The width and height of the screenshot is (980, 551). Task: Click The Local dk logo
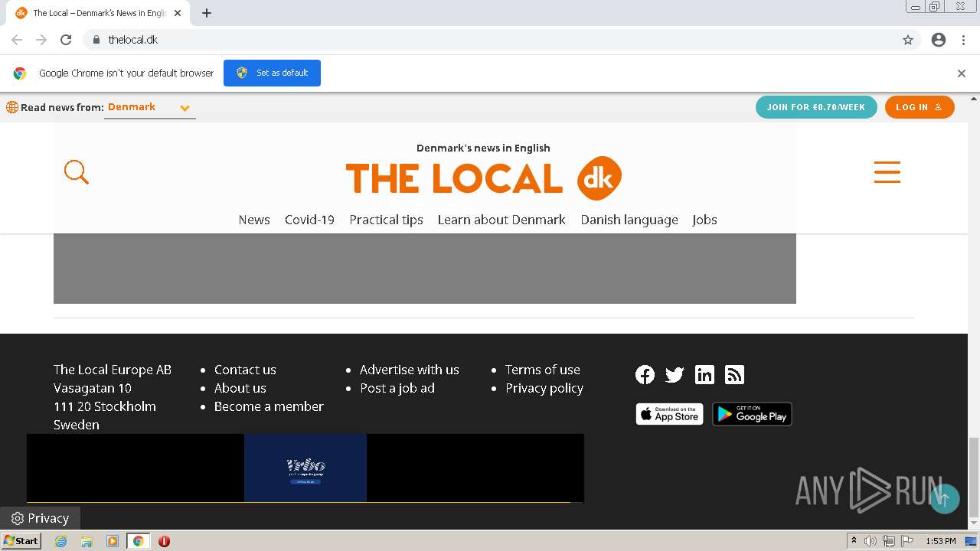pyautogui.click(x=483, y=178)
